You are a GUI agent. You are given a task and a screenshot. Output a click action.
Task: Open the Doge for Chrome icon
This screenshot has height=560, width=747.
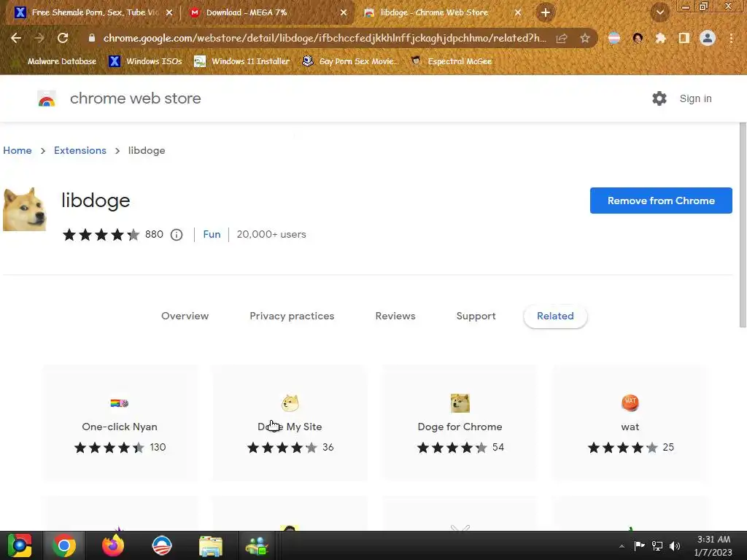460,403
